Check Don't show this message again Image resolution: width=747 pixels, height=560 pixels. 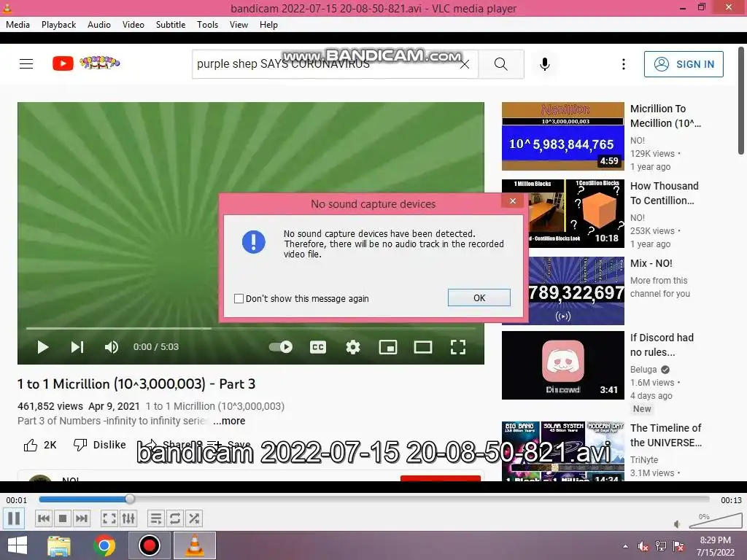[x=239, y=298]
